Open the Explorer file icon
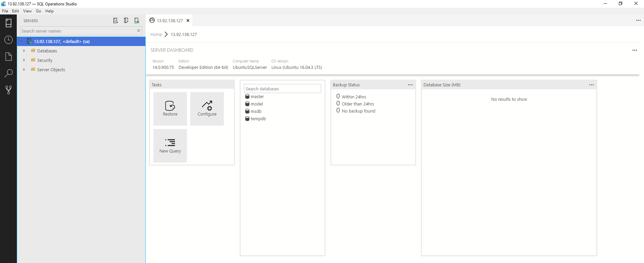The height and width of the screenshot is (263, 644). coord(8,56)
